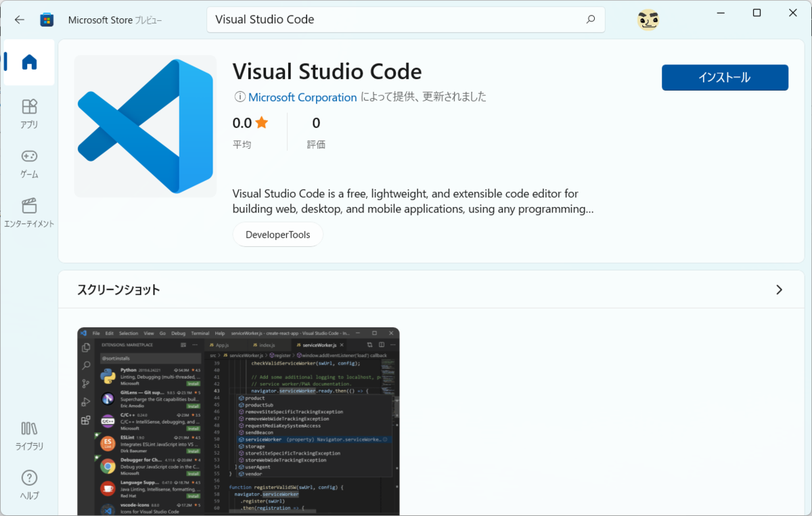Click the Visual Studio Code app logo
Image resolution: width=812 pixels, height=516 pixels.
point(145,126)
